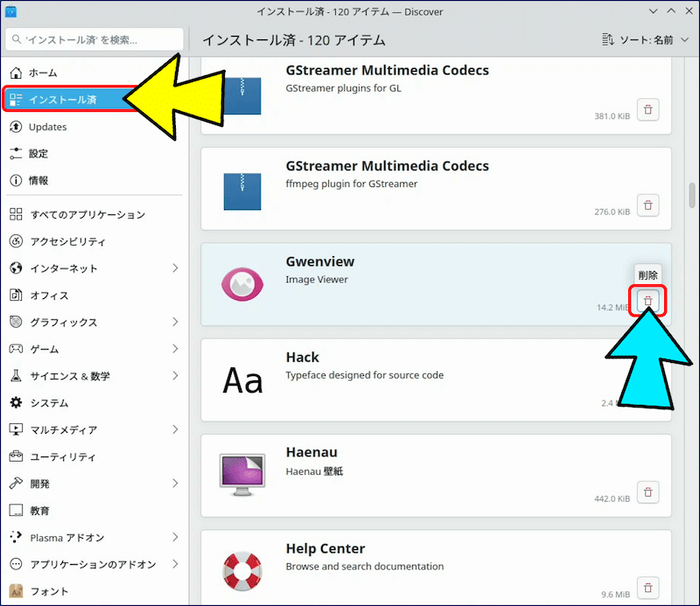Screen dimensions: 700x606
Task: Select Updates in the sidebar
Action: point(47,127)
